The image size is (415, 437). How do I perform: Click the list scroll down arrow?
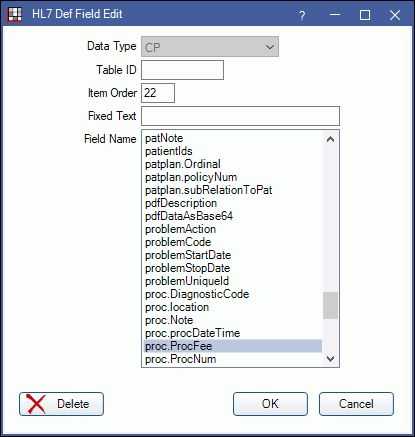point(330,359)
